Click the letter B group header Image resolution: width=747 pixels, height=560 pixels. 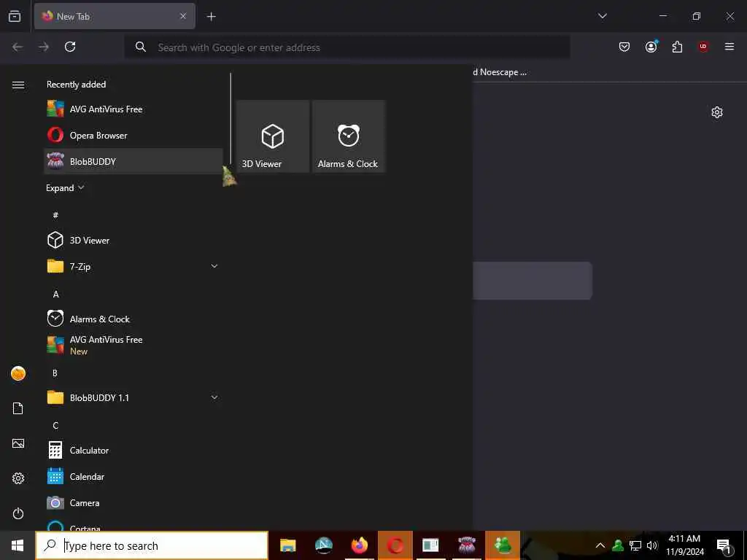(55, 373)
